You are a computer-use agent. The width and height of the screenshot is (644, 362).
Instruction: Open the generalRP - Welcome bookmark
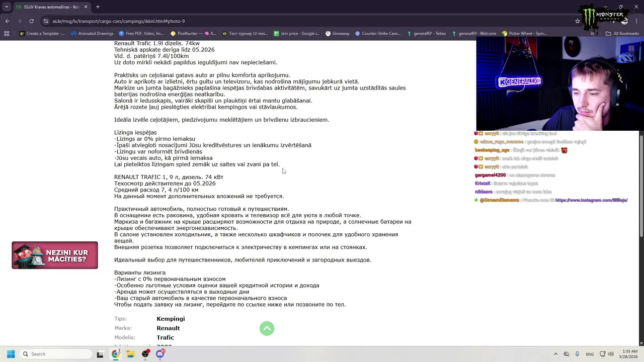[474, 34]
